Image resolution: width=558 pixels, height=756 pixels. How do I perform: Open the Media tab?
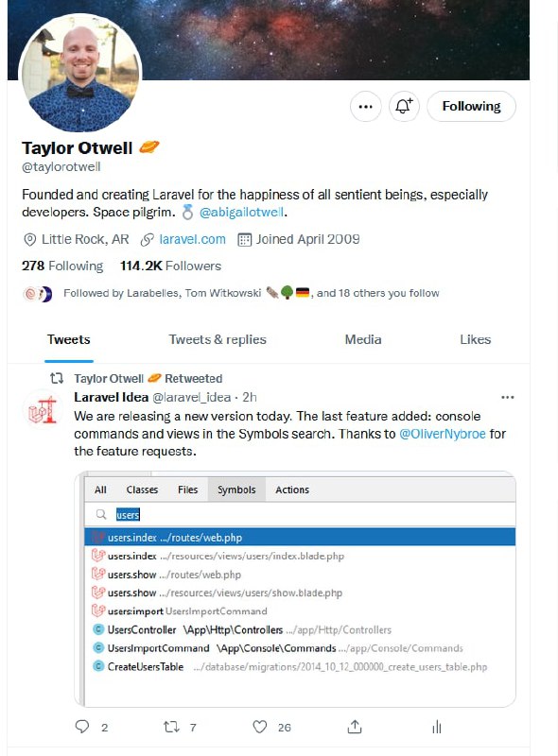(x=363, y=339)
